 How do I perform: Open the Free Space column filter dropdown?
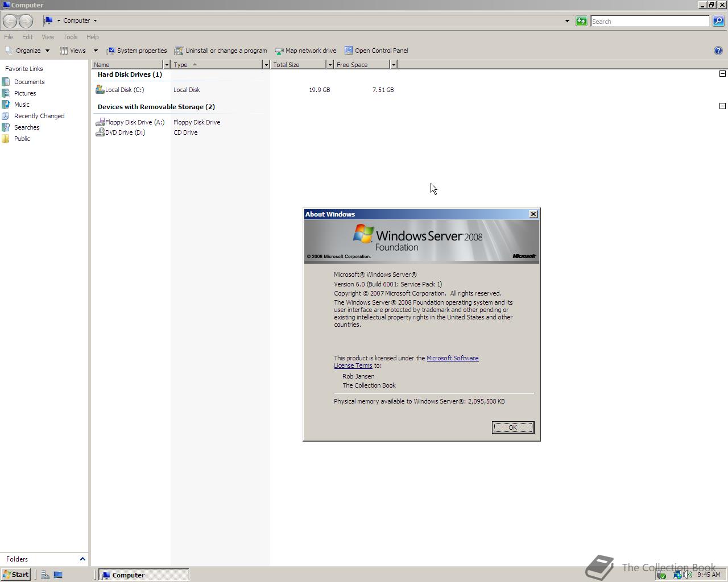[393, 65]
